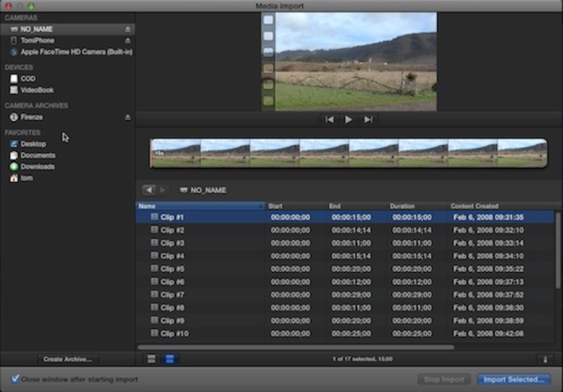The width and height of the screenshot is (563, 392).
Task: Skip to next clip button
Action: tap(368, 120)
